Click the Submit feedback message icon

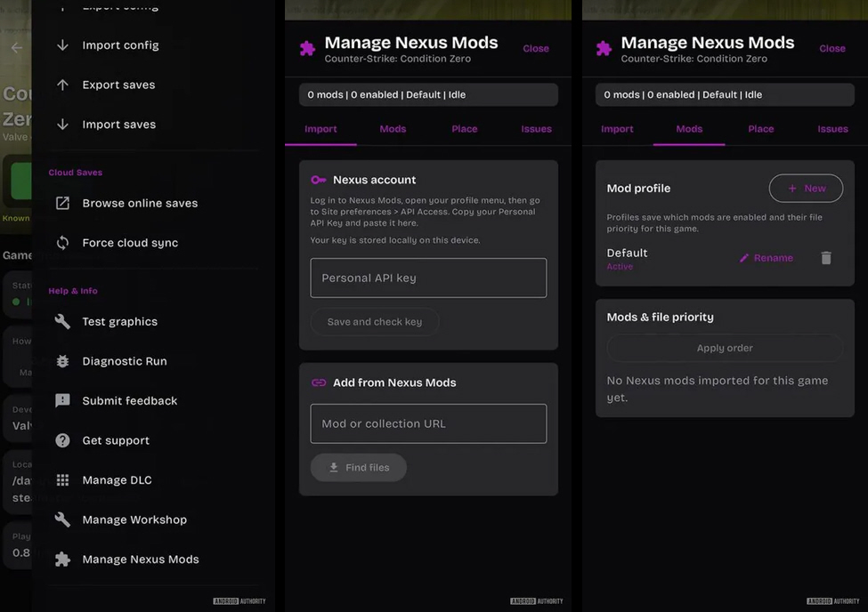coord(62,400)
